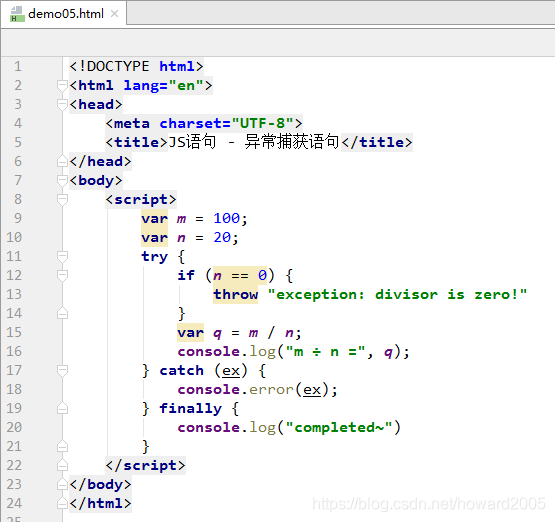This screenshot has width=555, height=522.
Task: Collapse the body tag fold on line 7
Action: 62,180
